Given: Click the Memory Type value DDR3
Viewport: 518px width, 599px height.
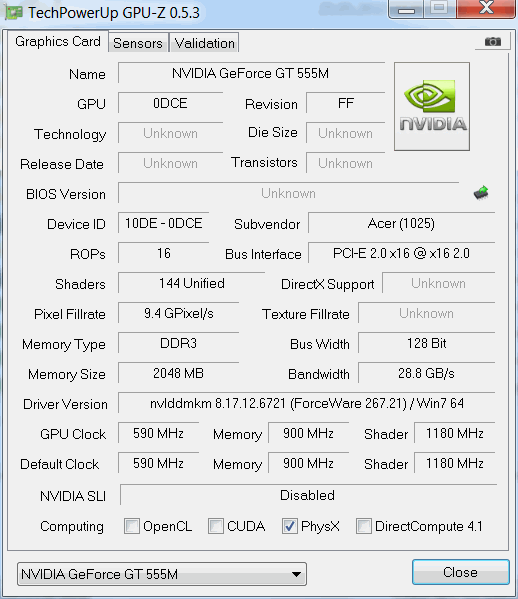Looking at the screenshot, I should 178,343.
